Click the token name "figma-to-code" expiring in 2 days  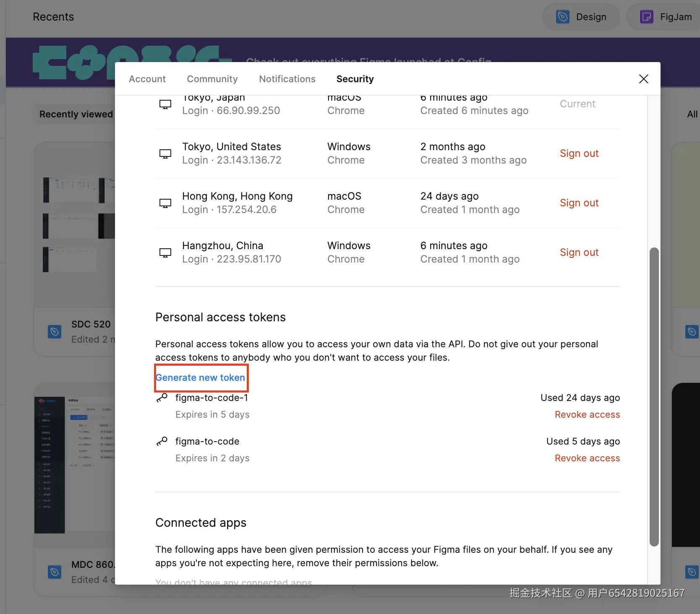(207, 441)
